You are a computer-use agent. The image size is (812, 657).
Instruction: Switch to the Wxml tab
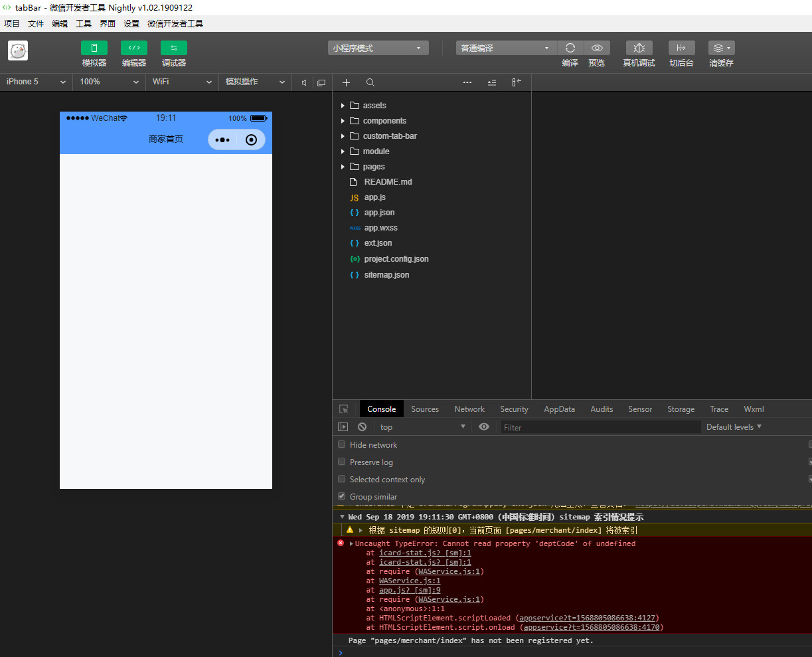coord(754,409)
